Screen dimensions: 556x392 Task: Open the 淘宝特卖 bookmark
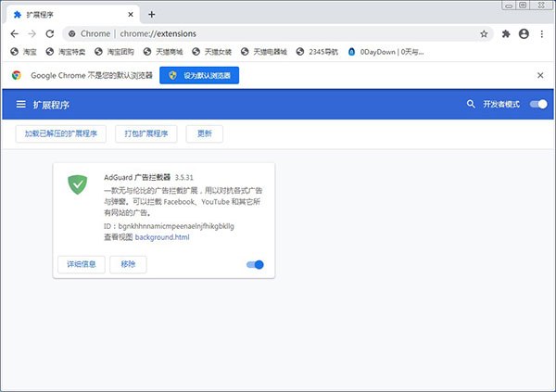coord(66,52)
